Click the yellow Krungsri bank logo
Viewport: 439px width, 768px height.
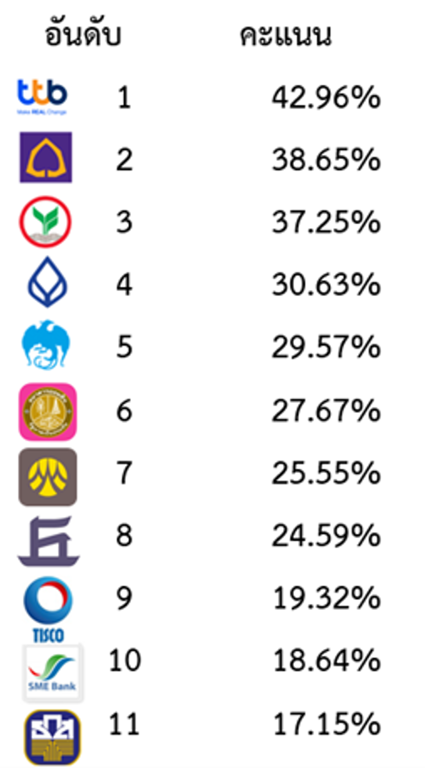(48, 477)
